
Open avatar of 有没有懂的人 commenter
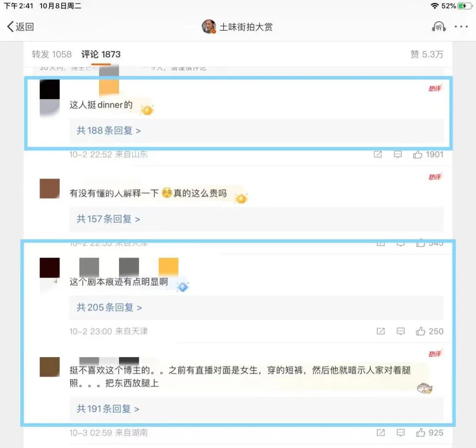[x=50, y=189]
